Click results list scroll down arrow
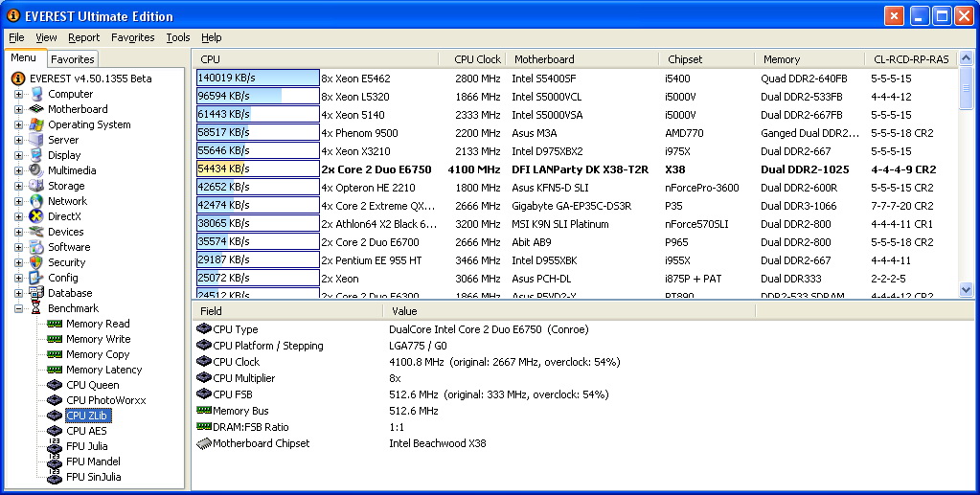980x495 pixels. pos(966,289)
